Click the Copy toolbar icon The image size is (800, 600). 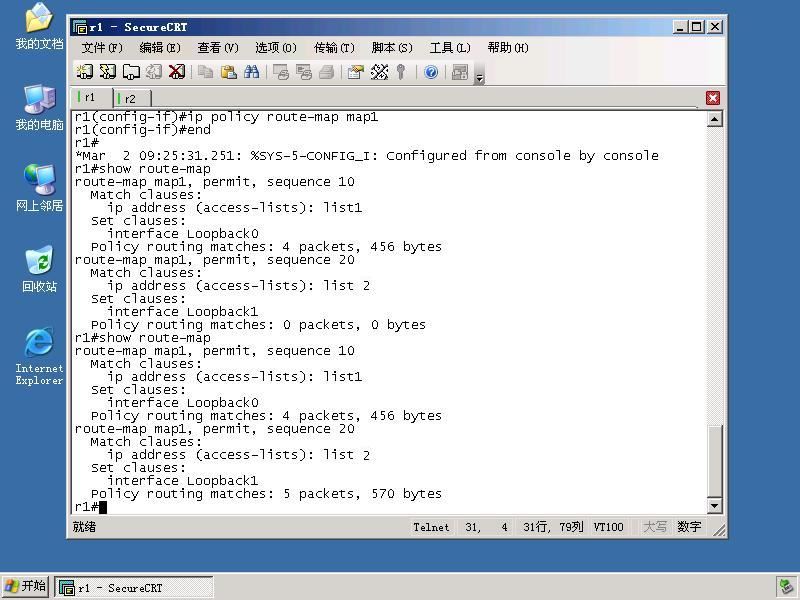click(x=205, y=72)
